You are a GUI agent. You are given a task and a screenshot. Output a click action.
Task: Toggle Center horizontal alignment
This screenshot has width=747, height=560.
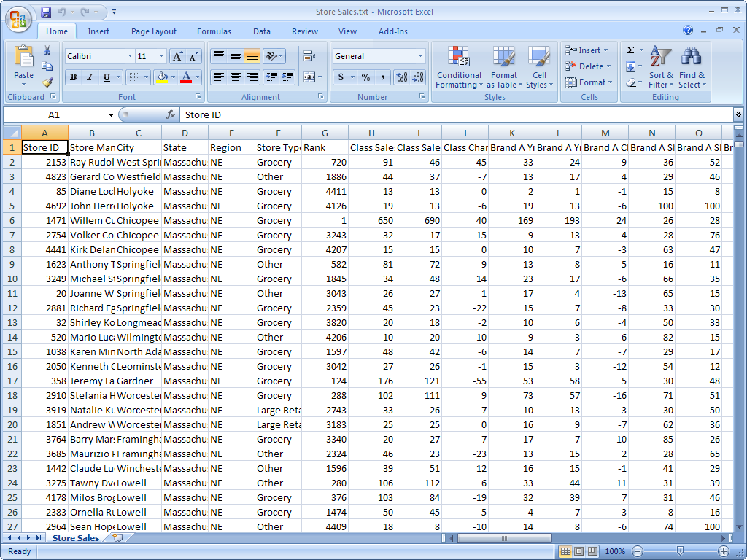tap(236, 77)
